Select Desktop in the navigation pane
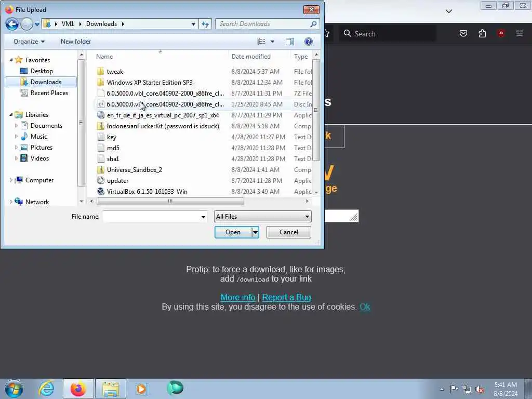The width and height of the screenshot is (532, 399). click(42, 71)
